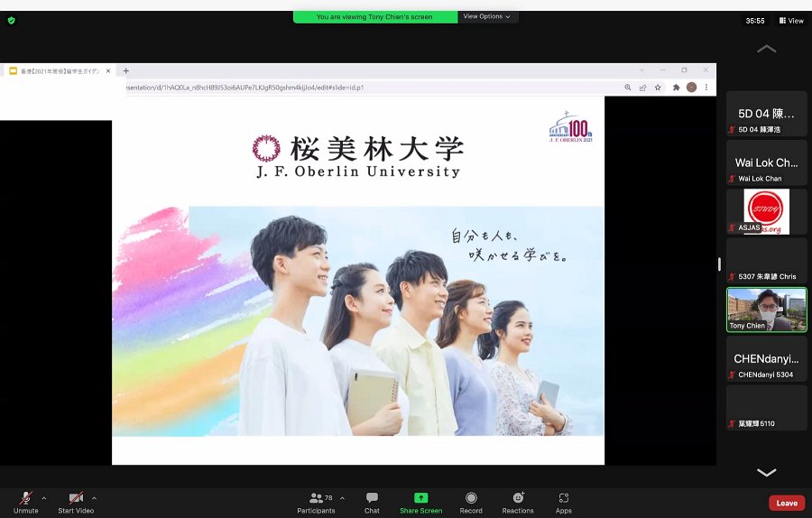Screen dimensions: 812x518
Task: Open the Chrome three-dot menu
Action: [706, 88]
